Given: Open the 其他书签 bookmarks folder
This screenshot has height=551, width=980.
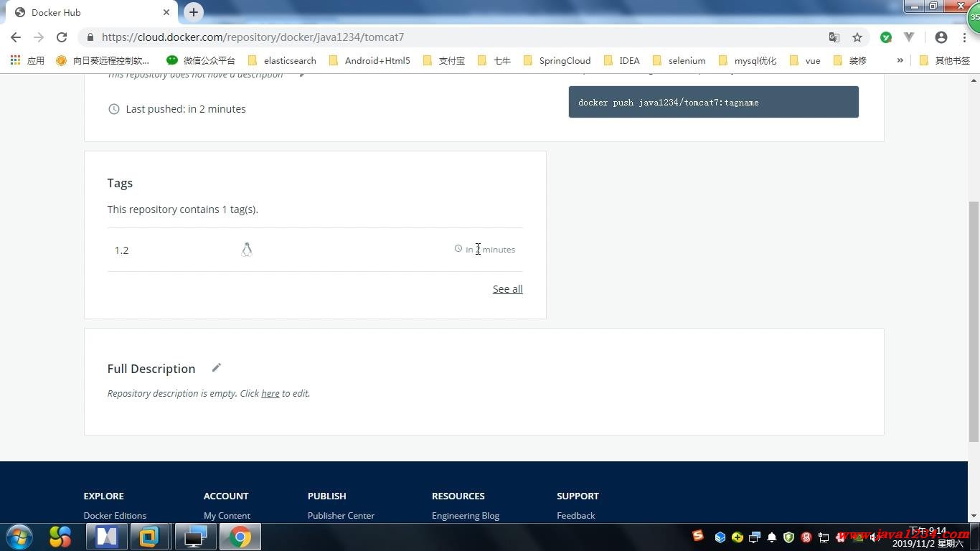Looking at the screenshot, I should (x=944, y=60).
